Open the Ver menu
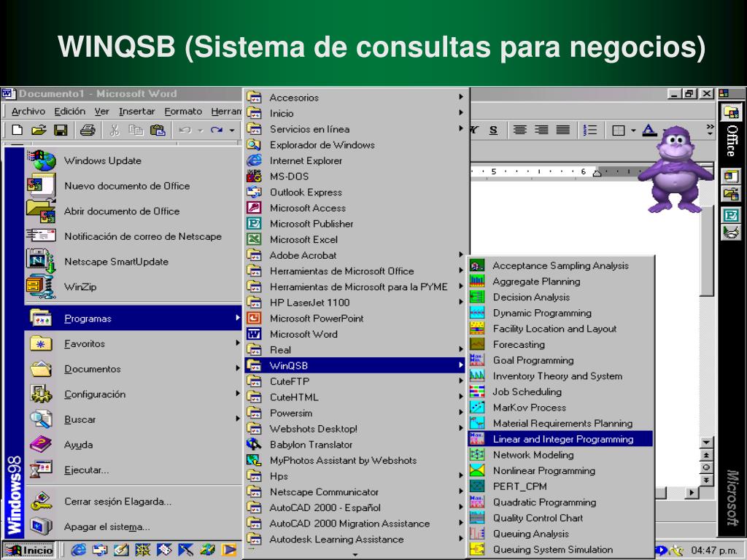Screen dimensions: 747x560 tap(101, 112)
